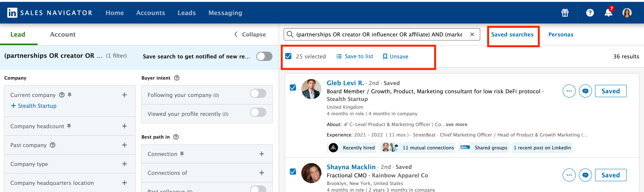644x192 pixels.
Task: Expand the Company headcount filter
Action: coord(124,126)
